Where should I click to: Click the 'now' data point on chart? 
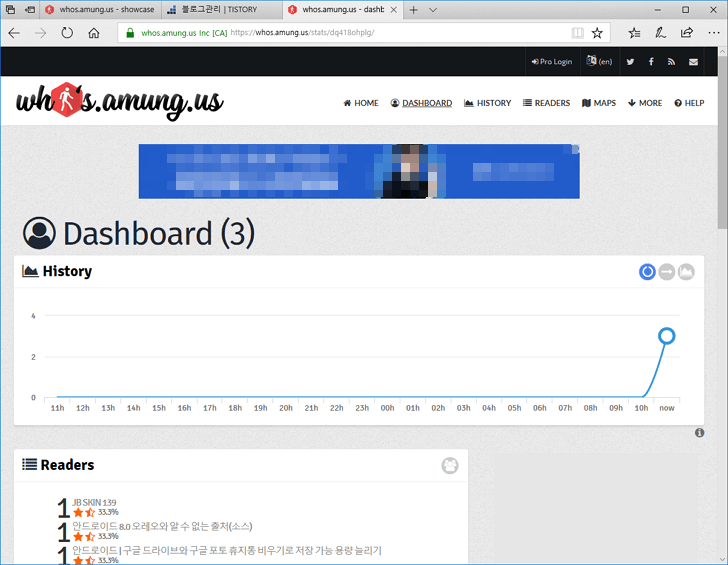667,336
